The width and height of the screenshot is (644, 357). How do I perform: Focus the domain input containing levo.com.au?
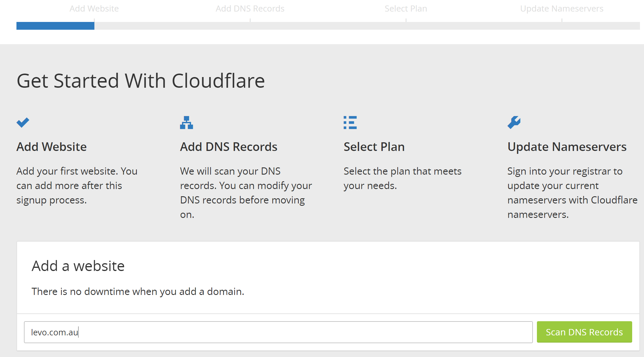click(x=278, y=332)
